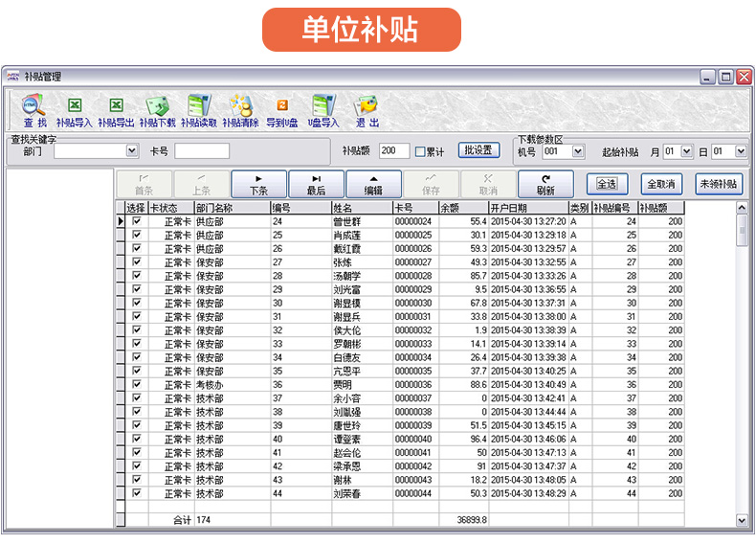Click the 退出 exit icon
Viewport: 756px width, 544px height.
coord(367,111)
